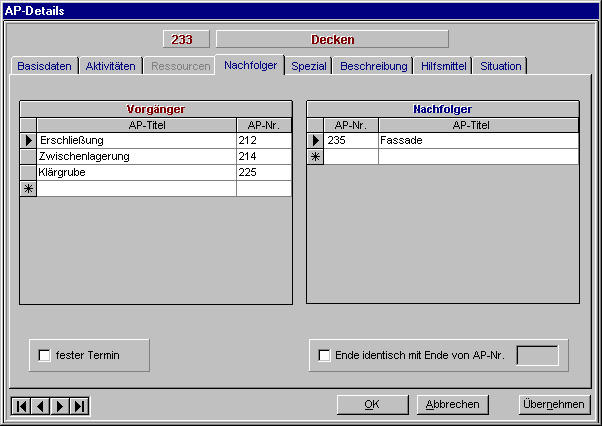The height and width of the screenshot is (426, 602).
Task: Open the Aktivitäten tab
Action: (110, 66)
